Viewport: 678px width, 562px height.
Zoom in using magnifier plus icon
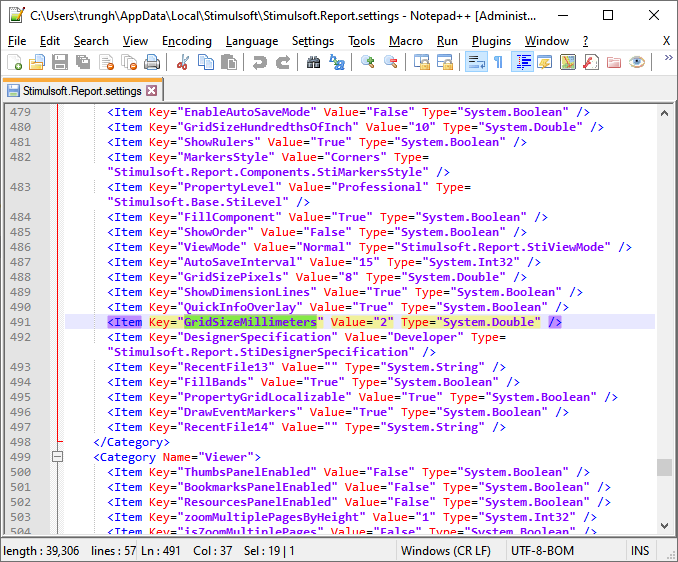(x=368, y=62)
